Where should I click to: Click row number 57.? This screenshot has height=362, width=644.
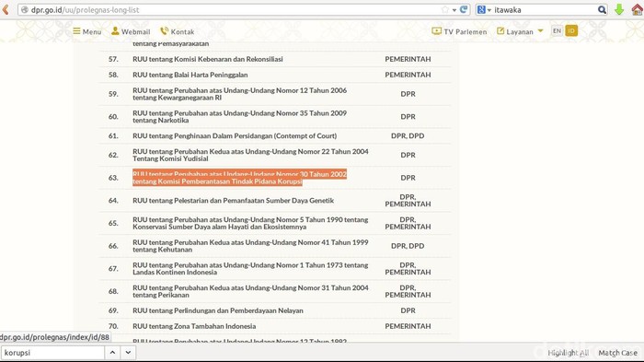[x=113, y=59]
